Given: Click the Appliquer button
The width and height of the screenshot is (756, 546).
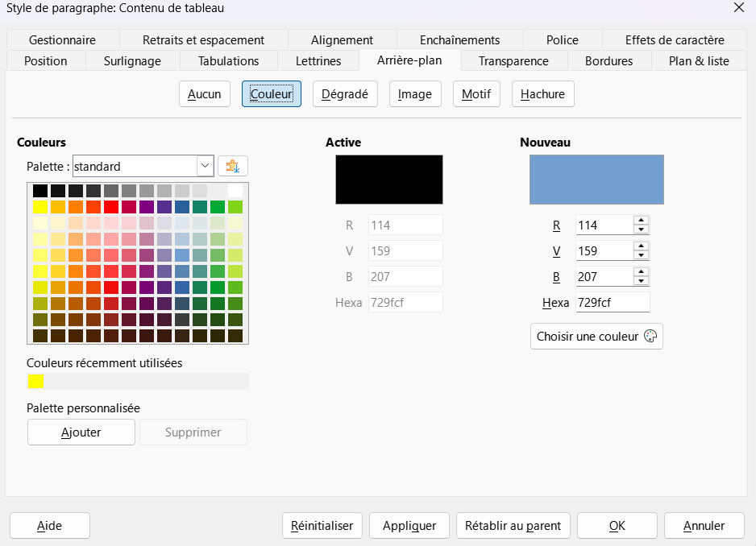Looking at the screenshot, I should tap(409, 525).
